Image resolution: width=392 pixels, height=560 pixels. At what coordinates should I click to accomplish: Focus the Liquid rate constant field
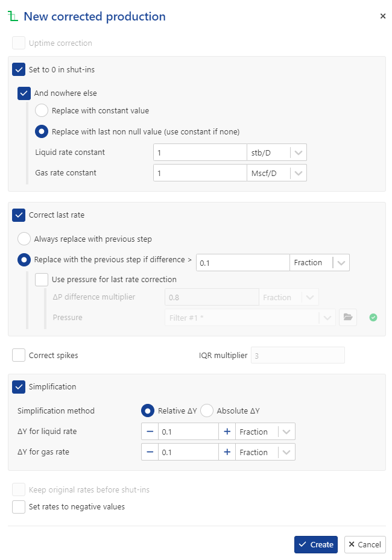tap(200, 153)
